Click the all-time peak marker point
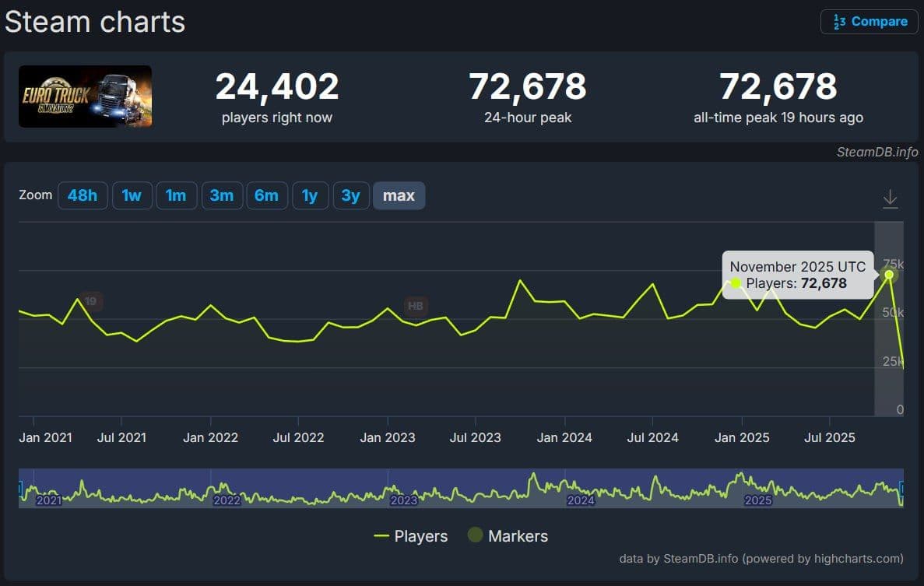 click(889, 274)
